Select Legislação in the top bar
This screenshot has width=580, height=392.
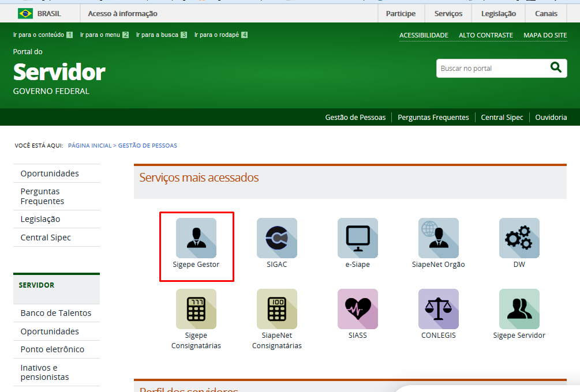point(498,13)
